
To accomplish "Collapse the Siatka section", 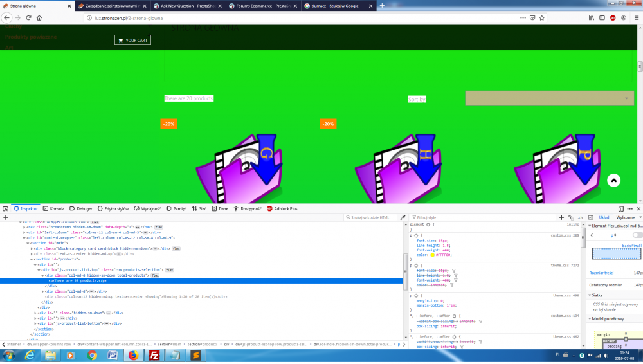I will [x=590, y=295].
